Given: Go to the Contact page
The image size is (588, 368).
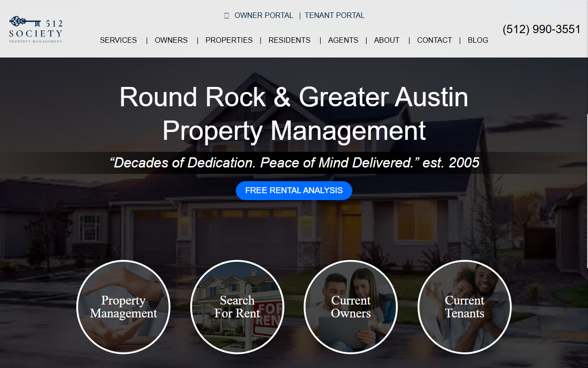Looking at the screenshot, I should click(435, 40).
